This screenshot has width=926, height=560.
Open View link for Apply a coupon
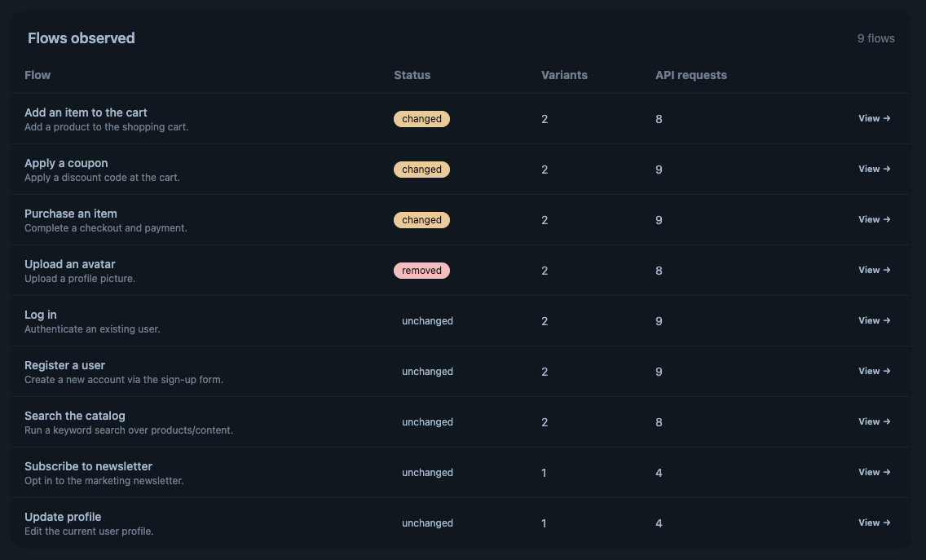pyautogui.click(x=874, y=169)
